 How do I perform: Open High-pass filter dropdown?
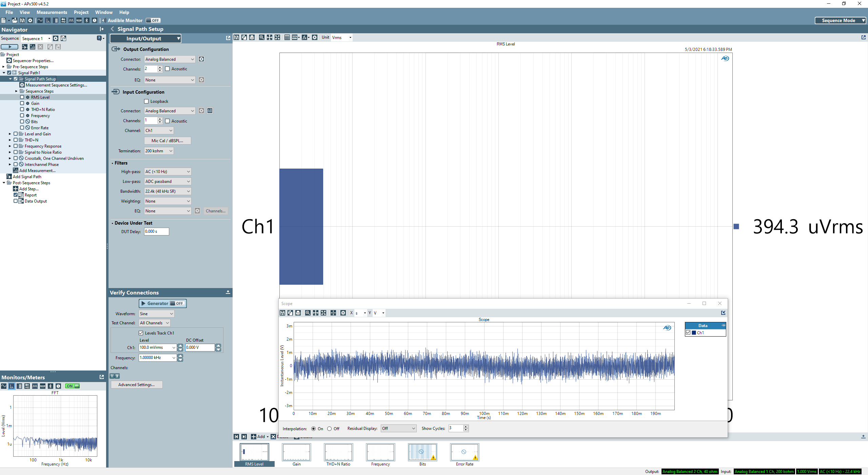(167, 172)
